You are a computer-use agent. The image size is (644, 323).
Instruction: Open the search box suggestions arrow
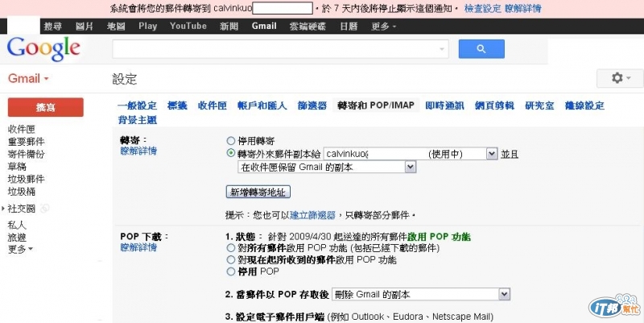click(x=441, y=49)
